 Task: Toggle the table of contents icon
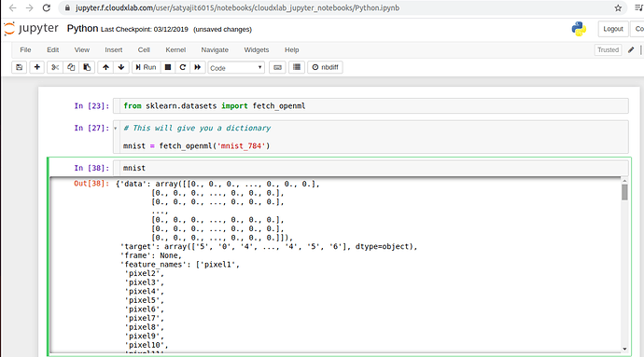tap(297, 67)
